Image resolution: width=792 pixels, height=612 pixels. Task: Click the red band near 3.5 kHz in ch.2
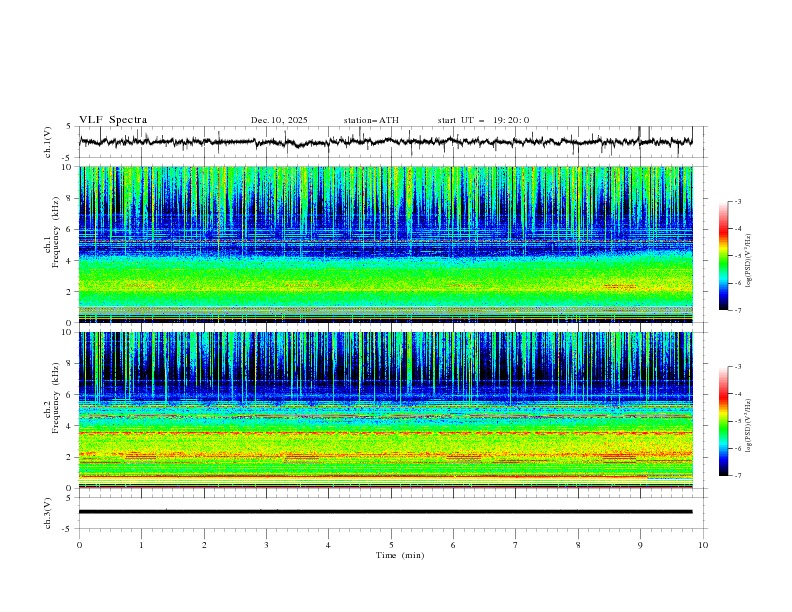click(x=385, y=433)
